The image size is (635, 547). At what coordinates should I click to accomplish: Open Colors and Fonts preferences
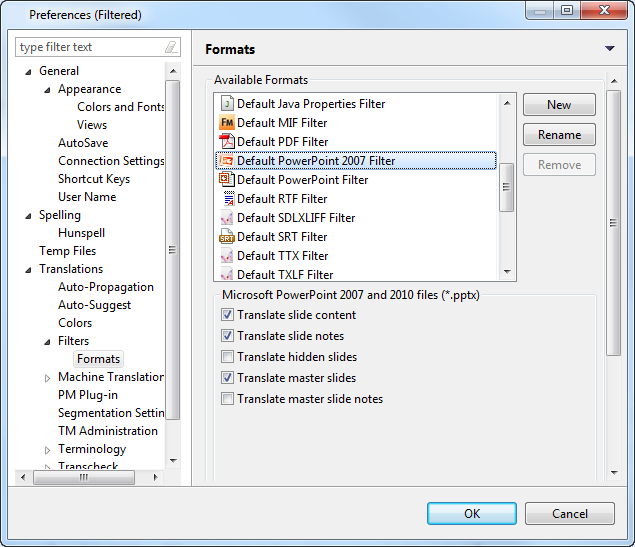[120, 107]
